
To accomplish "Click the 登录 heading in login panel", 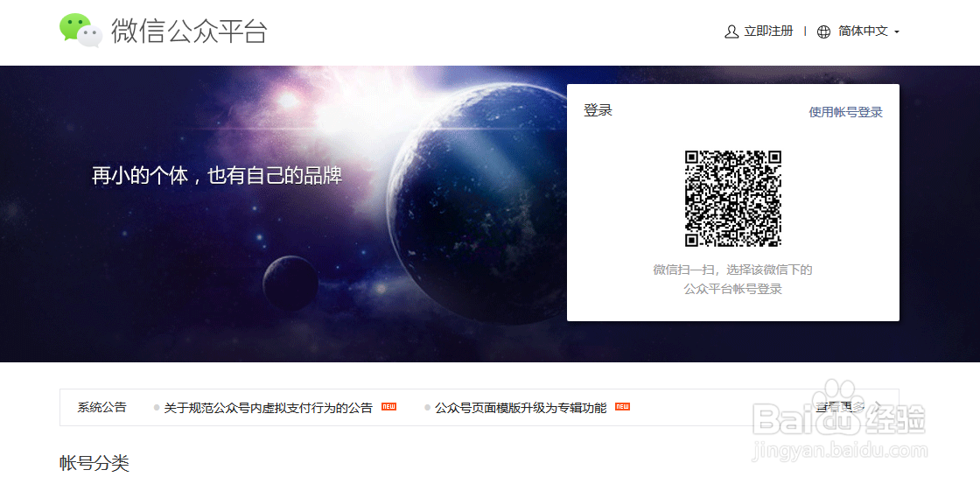I will coord(598,110).
